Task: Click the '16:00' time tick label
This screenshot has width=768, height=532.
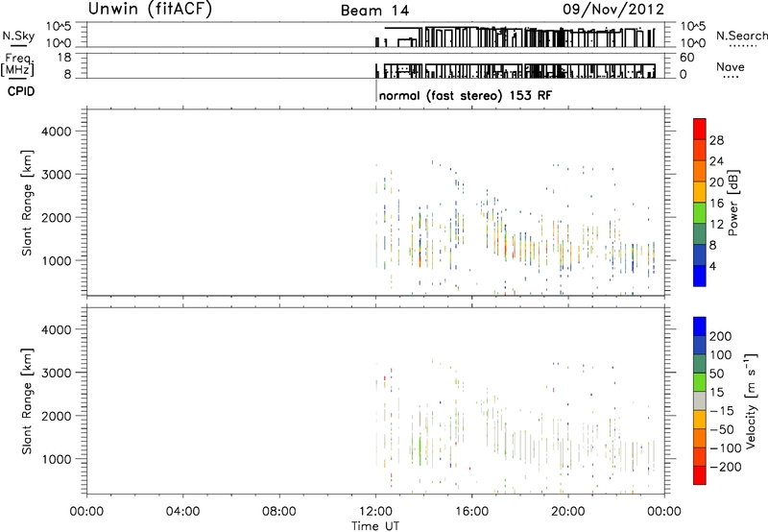Action: coord(471,512)
